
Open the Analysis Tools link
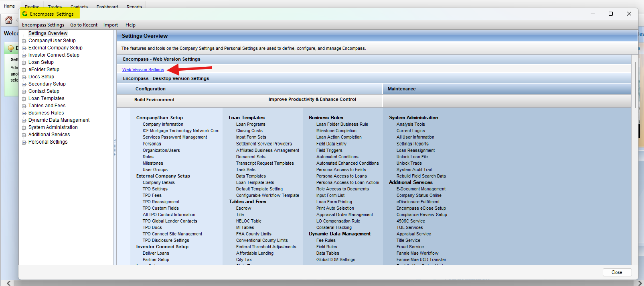411,125
